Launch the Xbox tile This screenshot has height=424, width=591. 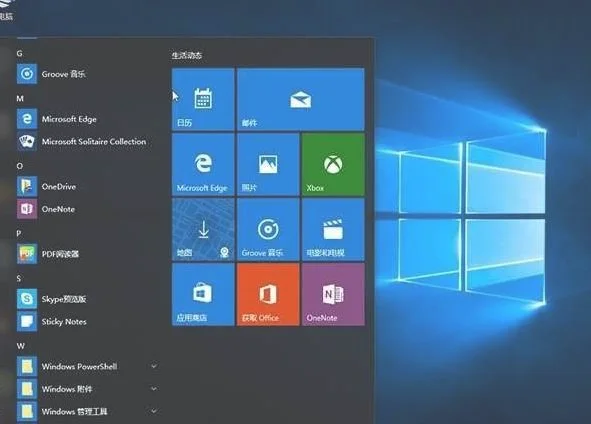[333, 164]
